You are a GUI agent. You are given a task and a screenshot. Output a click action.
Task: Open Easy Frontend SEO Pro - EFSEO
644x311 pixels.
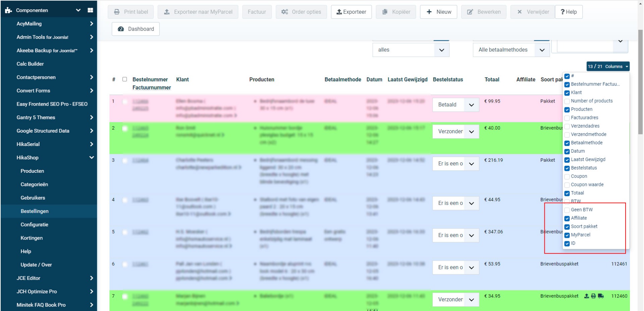click(x=52, y=104)
